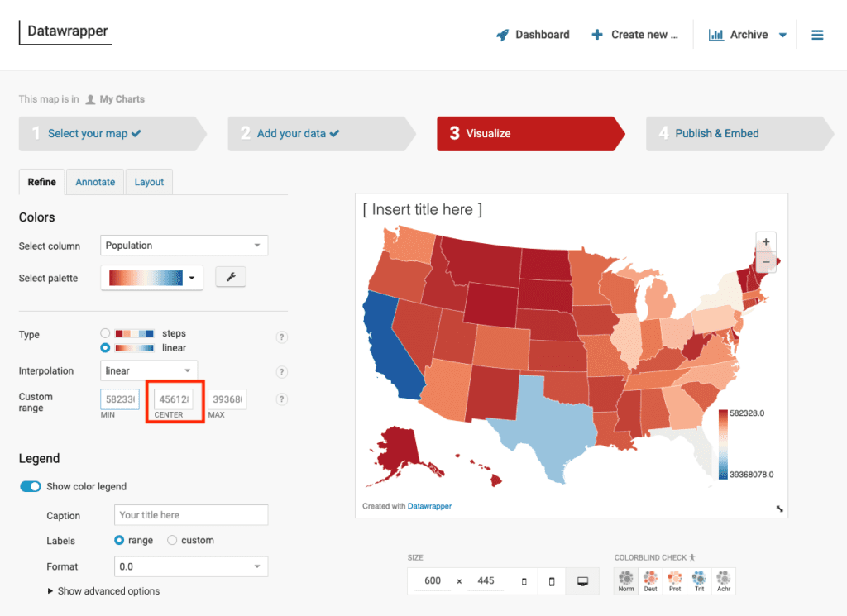Select the Prot colorblind check icon
The height and width of the screenshot is (616, 847).
pyautogui.click(x=674, y=579)
